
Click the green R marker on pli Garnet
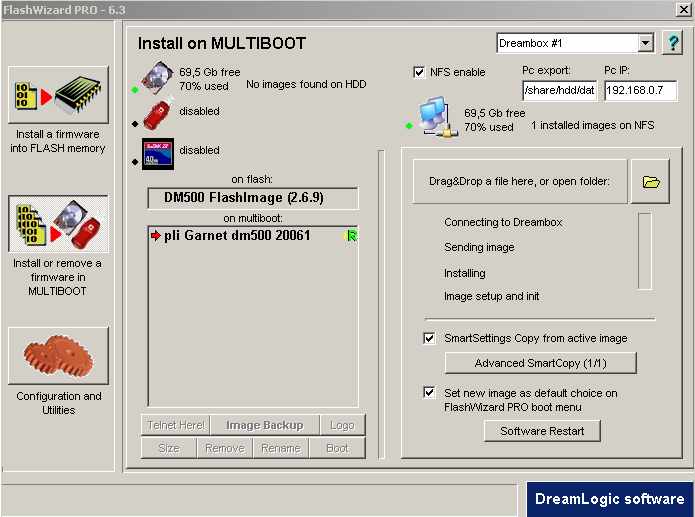point(351,235)
